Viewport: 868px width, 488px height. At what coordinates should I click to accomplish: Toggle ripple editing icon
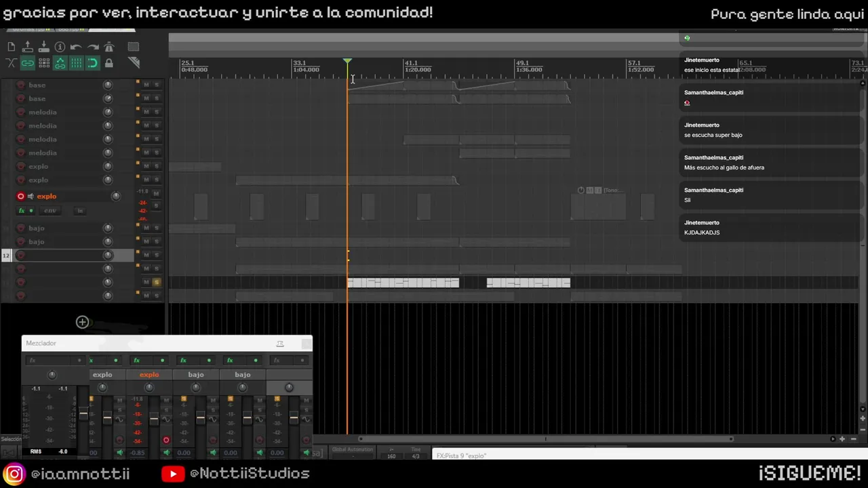tap(43, 63)
